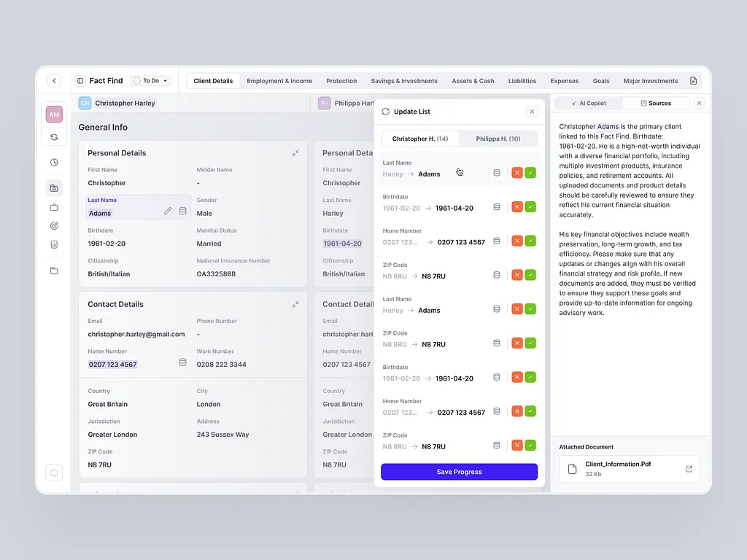
Task: Select the Philippa H. (10) tab
Action: (x=498, y=139)
